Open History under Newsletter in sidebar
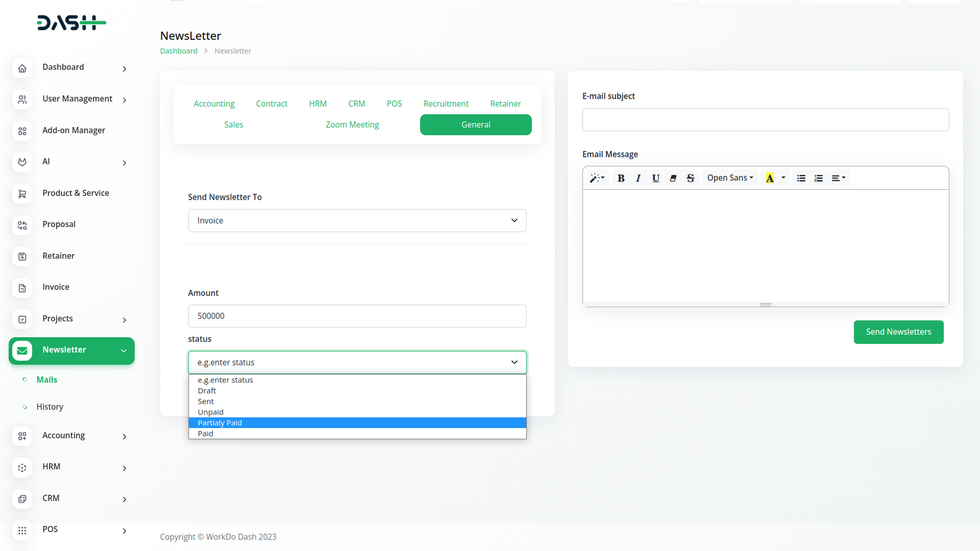Screen dimensions: 980x551 click(x=50, y=407)
